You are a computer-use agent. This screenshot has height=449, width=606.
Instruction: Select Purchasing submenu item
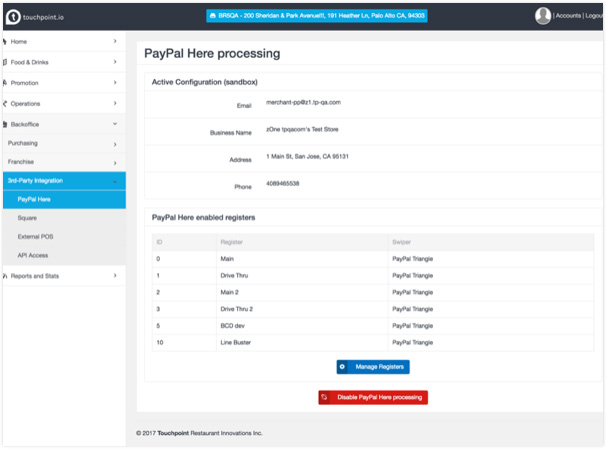coord(64,143)
